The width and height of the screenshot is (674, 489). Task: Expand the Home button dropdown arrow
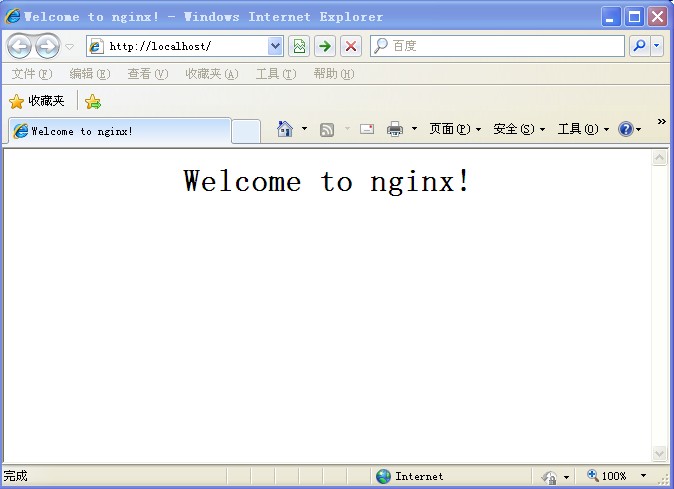tap(304, 128)
